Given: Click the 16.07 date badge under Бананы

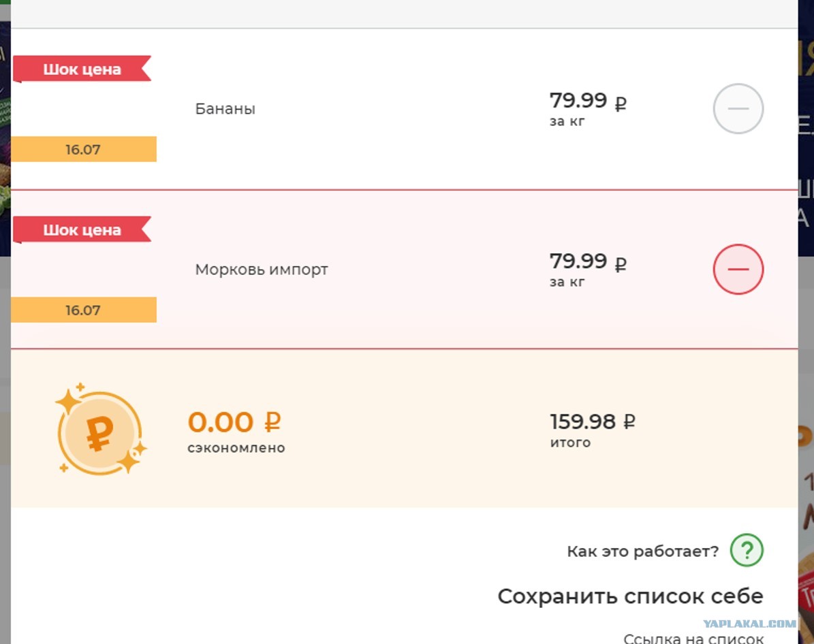Looking at the screenshot, I should pyautogui.click(x=84, y=150).
